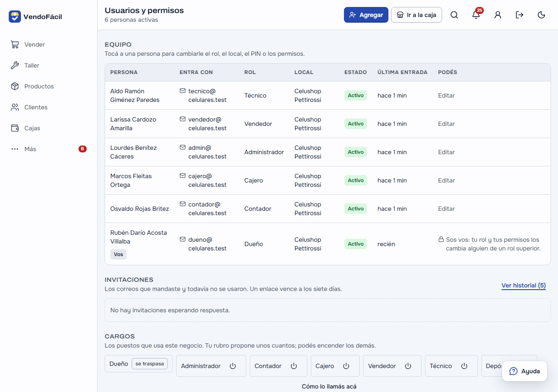Image resolution: width=558 pixels, height=392 pixels.
Task: Open Cajas in the sidebar
Action: point(48,128)
